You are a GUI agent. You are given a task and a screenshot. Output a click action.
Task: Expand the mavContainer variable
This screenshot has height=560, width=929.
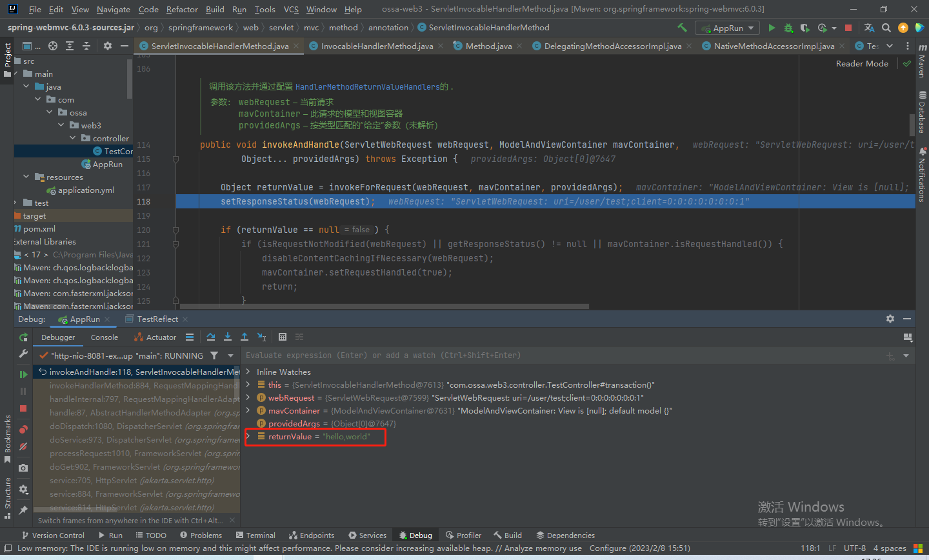tap(248, 410)
